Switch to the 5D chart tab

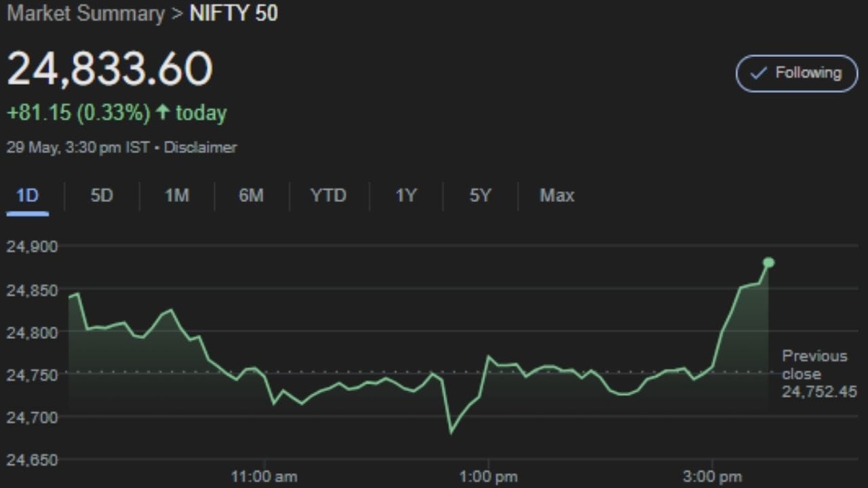pos(102,196)
